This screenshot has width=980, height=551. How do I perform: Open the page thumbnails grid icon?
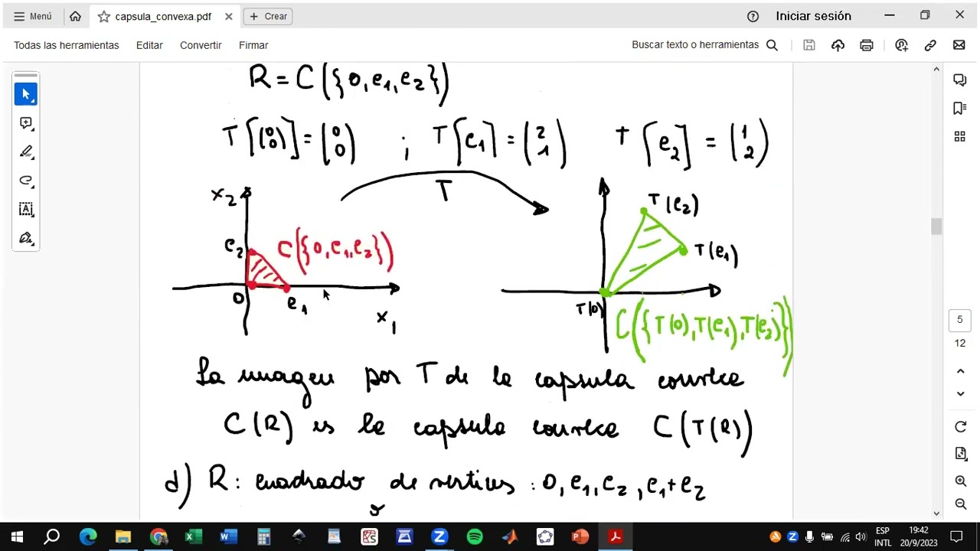[960, 136]
